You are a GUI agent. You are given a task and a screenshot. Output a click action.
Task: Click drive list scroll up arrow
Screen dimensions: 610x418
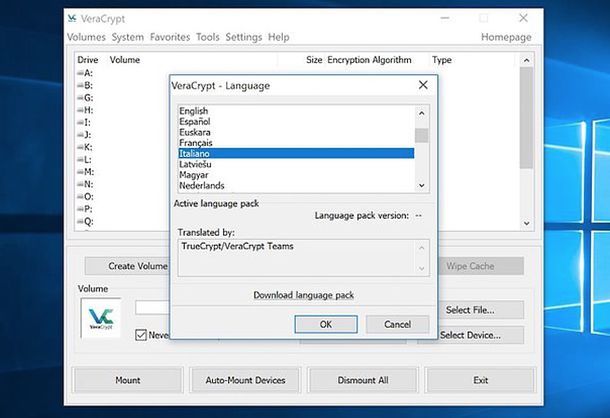(x=526, y=60)
